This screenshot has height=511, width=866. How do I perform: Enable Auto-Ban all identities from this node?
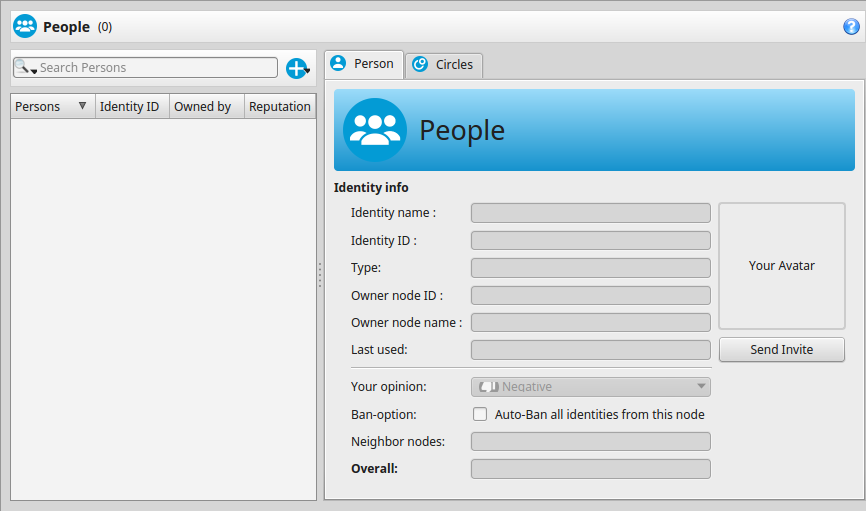(480, 414)
